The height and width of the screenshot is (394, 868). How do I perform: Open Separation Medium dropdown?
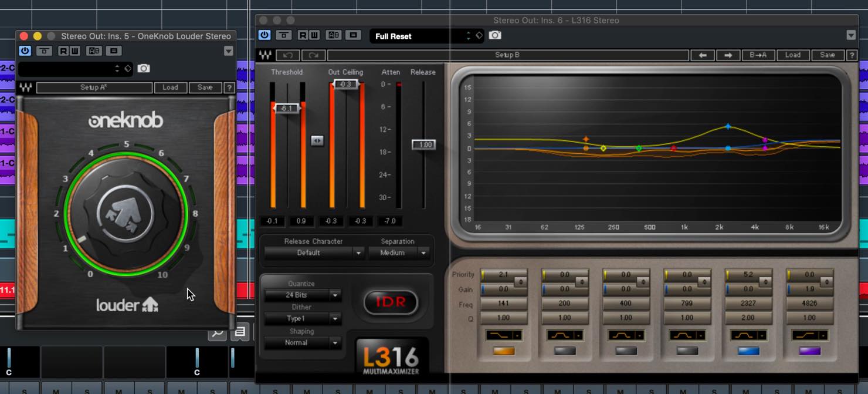coord(398,253)
